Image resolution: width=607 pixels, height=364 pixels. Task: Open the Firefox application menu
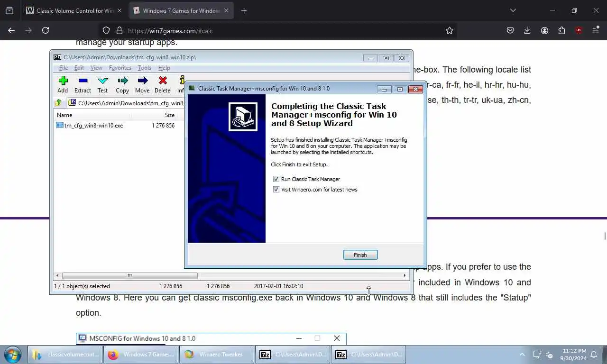(596, 30)
